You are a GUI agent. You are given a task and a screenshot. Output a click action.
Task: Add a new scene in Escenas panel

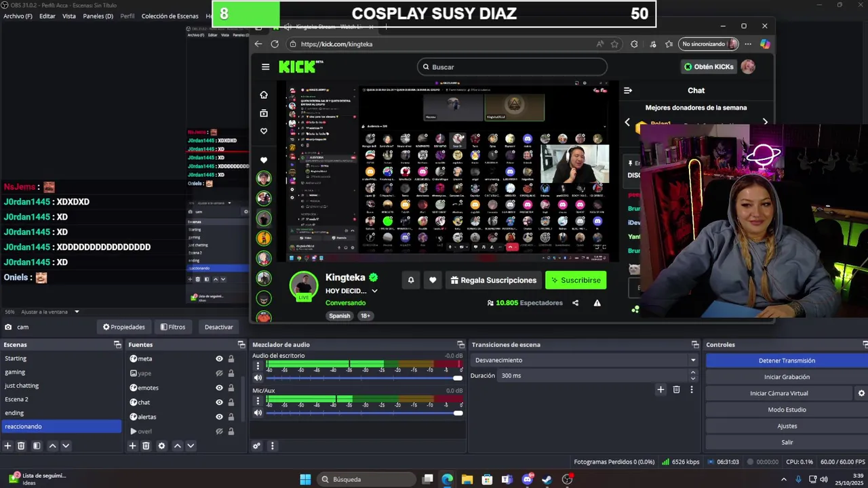(x=8, y=446)
